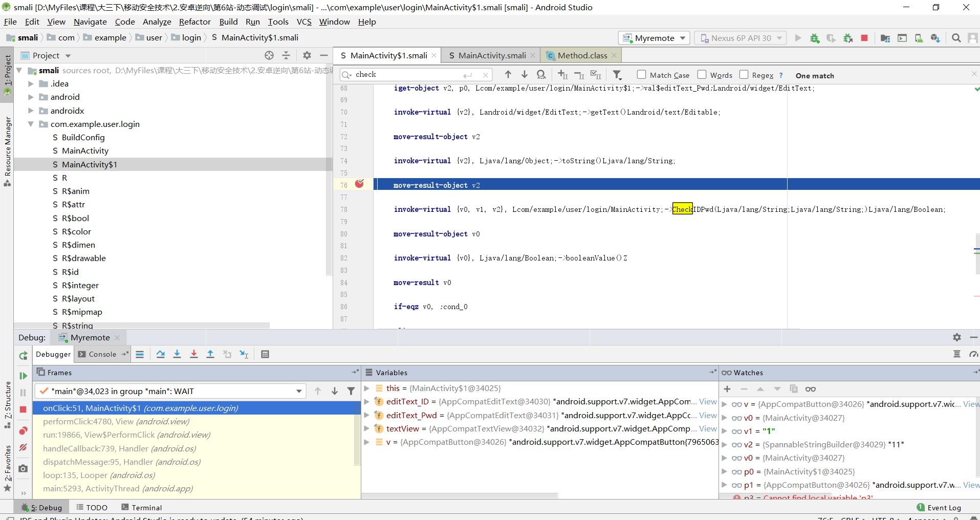
Task: Click Rerun Myremote debug icon
Action: tap(23, 356)
